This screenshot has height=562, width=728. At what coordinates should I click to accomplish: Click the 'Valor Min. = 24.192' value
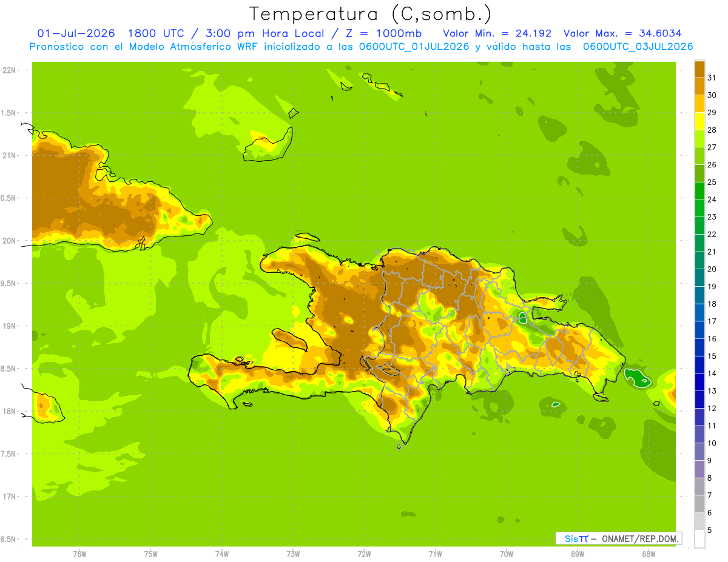point(497,33)
